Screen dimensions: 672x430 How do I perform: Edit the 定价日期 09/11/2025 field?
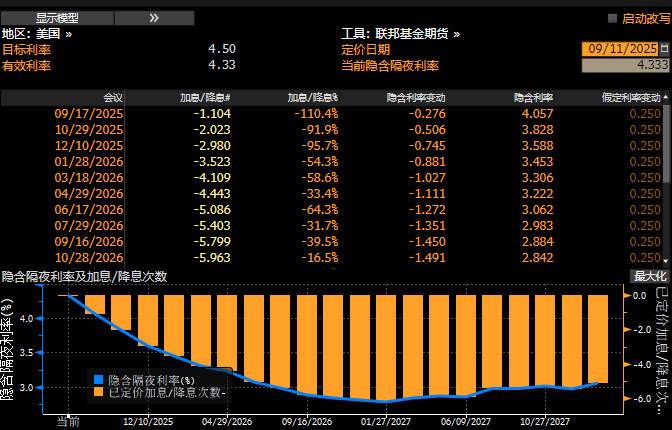click(619, 48)
